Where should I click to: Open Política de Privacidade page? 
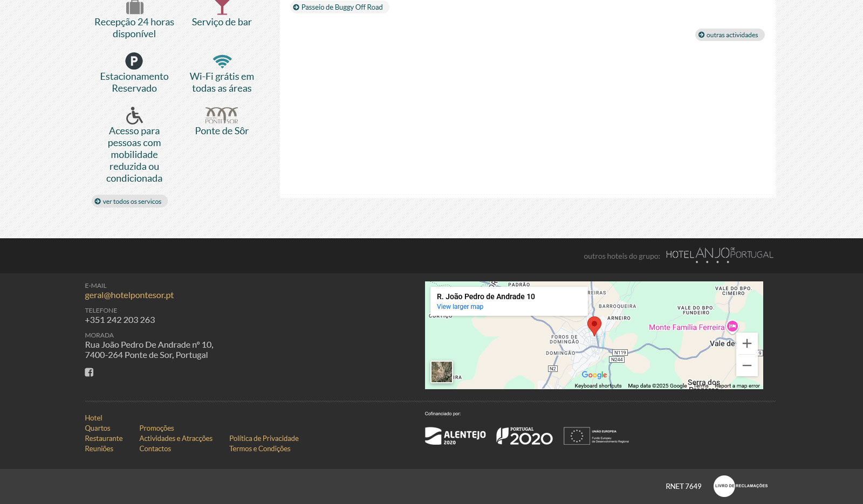pyautogui.click(x=264, y=439)
